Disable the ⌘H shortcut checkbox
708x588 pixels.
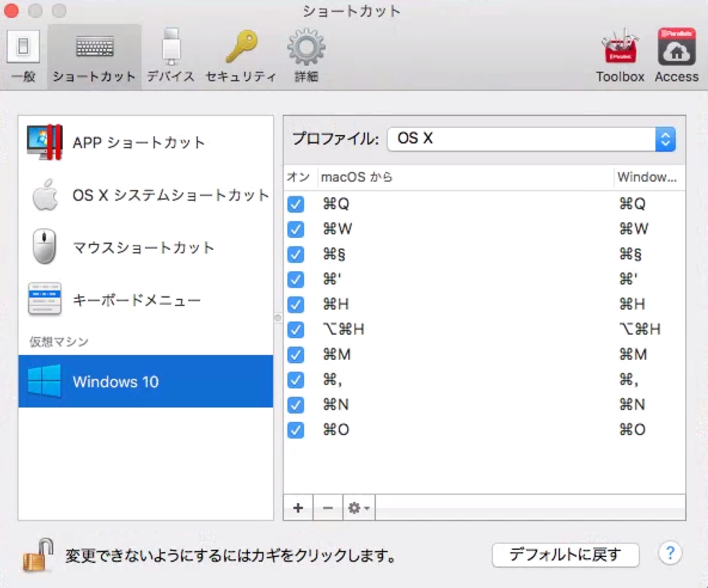296,304
